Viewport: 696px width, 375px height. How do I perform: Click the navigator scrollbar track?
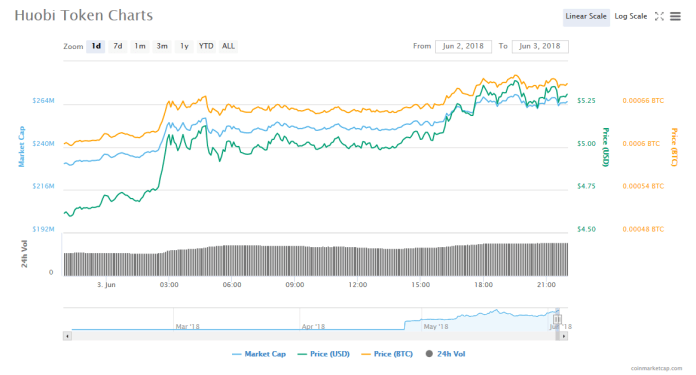pyautogui.click(x=313, y=336)
